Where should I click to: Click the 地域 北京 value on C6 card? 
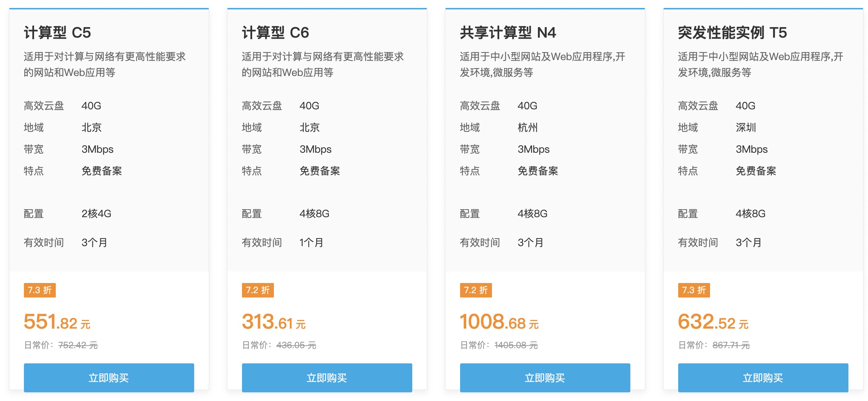[x=308, y=127]
